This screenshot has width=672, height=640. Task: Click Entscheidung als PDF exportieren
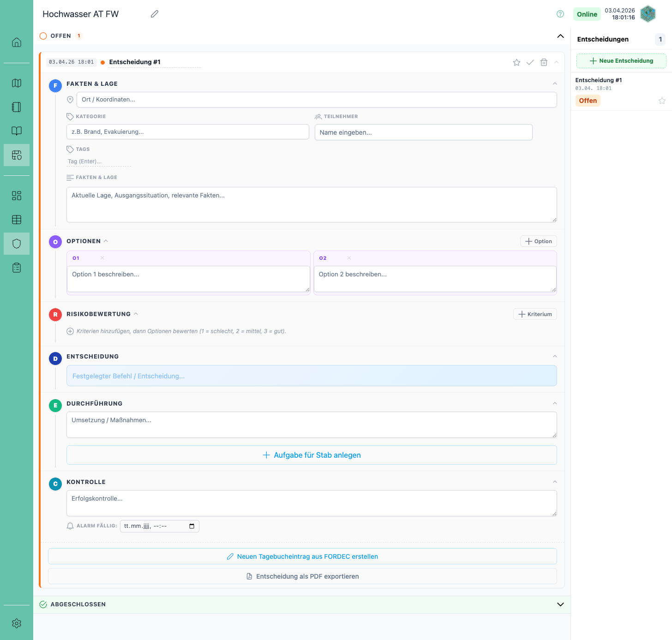click(x=302, y=576)
